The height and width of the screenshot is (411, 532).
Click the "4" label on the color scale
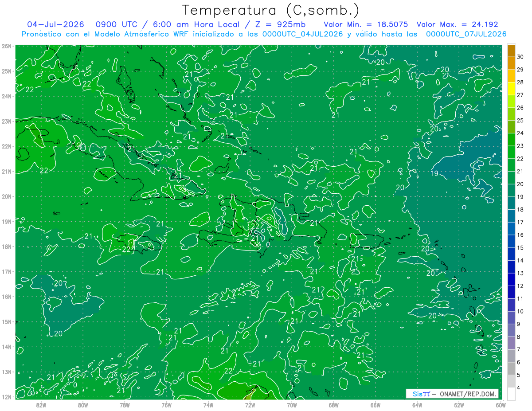[x=519, y=388]
